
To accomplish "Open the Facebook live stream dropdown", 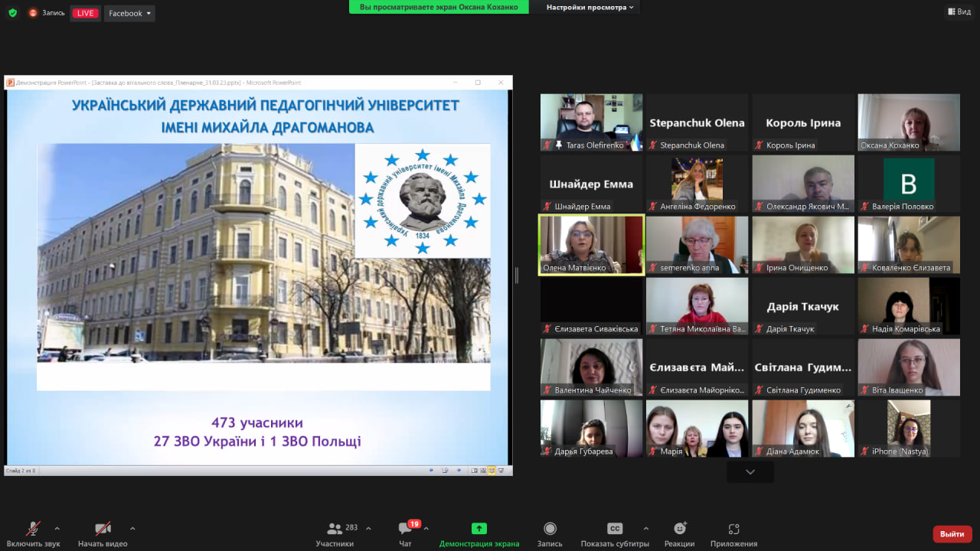I will (129, 13).
